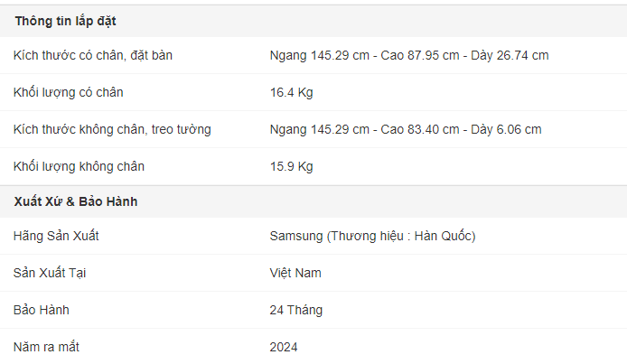
Task: Click the 'Cao 83.40 cm - Dày 6.06 cm' value
Action: pos(461,130)
